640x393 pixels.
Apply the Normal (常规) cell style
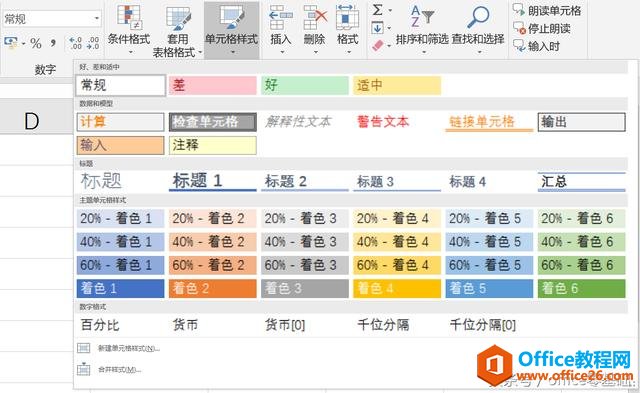120,85
